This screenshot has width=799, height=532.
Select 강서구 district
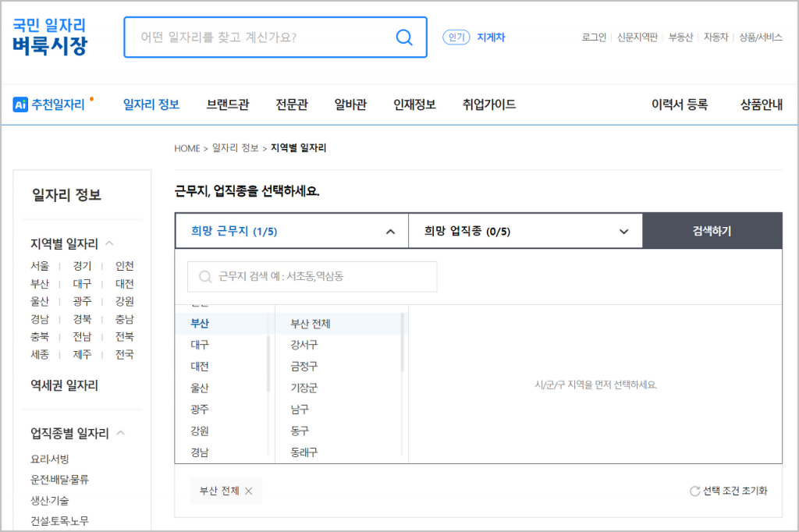[x=304, y=345]
